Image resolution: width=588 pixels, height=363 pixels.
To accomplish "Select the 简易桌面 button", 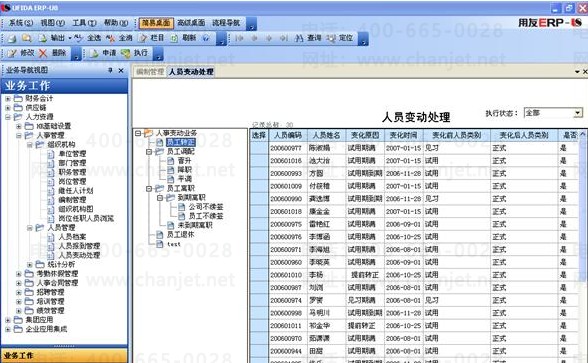I will (x=156, y=23).
